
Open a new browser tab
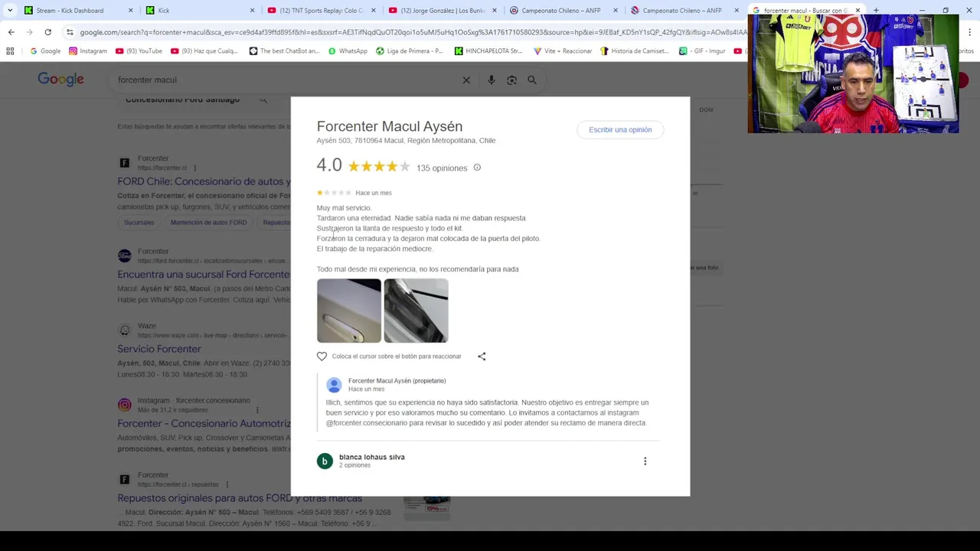(876, 10)
